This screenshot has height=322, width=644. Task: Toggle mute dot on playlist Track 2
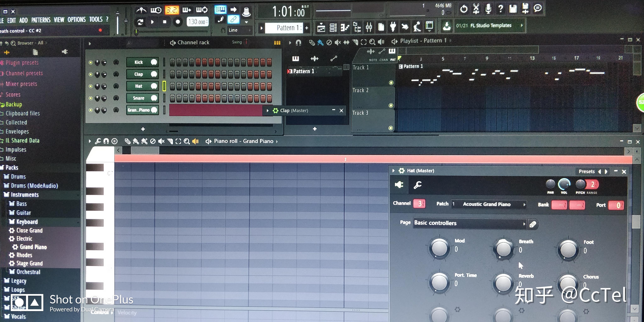pyautogui.click(x=391, y=105)
